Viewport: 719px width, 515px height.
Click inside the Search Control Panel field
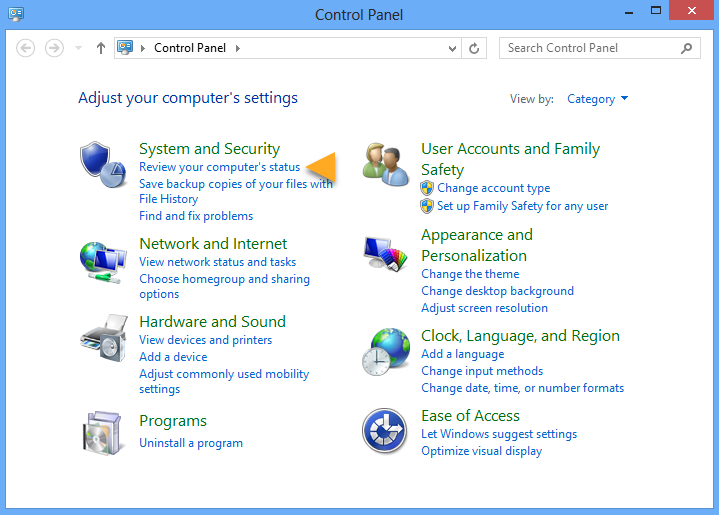tap(590, 48)
